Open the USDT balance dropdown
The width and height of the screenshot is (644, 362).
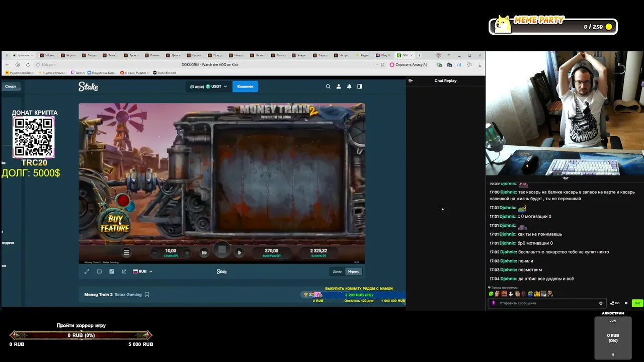point(216,86)
